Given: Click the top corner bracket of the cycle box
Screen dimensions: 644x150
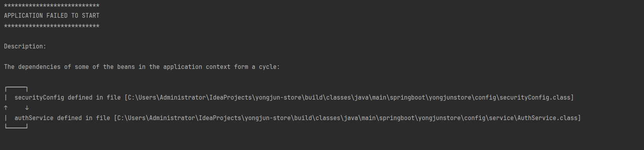Looking at the screenshot, I should (16, 89).
